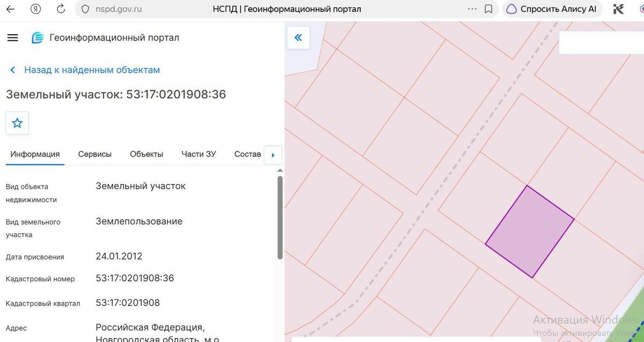Go back via Назад к найденным объектам
This screenshot has width=644, height=342.
pyautogui.click(x=85, y=70)
